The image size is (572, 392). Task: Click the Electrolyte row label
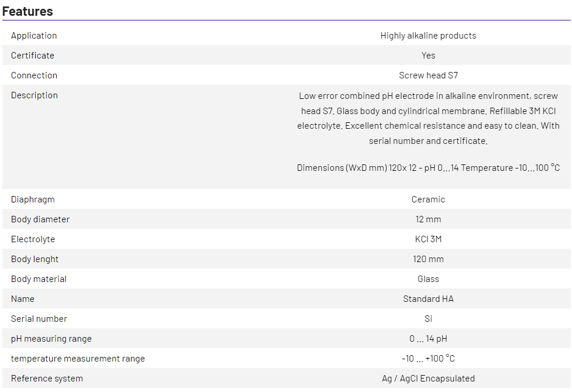point(33,239)
